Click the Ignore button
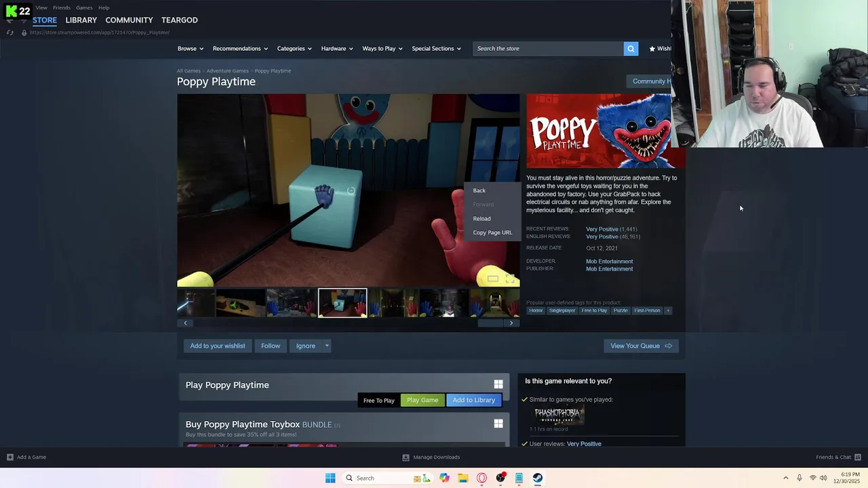868x488 pixels. [x=306, y=346]
